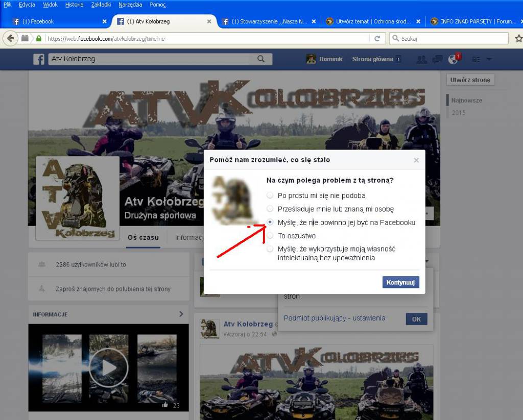Select 'Po prostu mi się nie podoba'
Screen dimensions: 523x420
(x=270, y=195)
